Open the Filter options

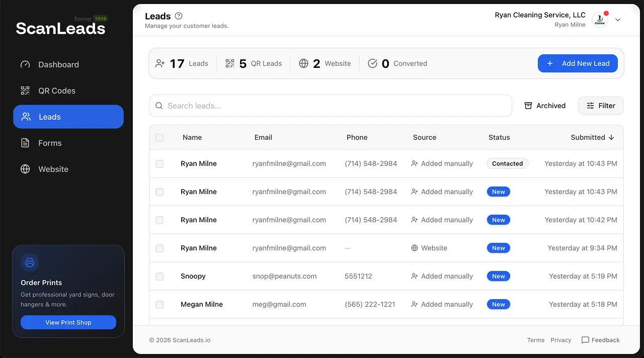601,106
